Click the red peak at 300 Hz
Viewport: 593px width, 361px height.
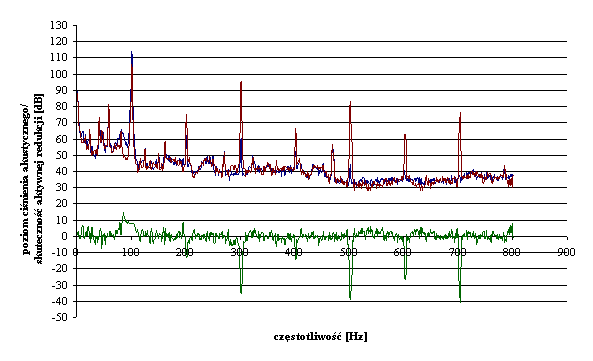coord(241,82)
